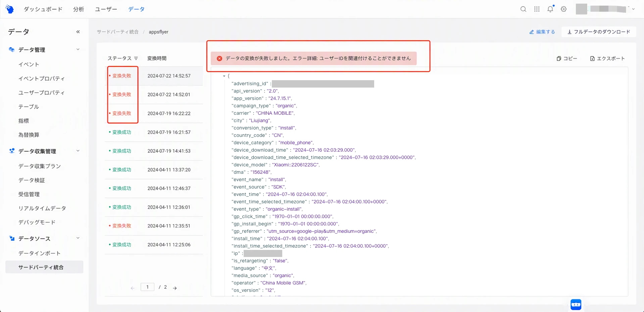
Task: Select the row dated 2024-07-19 16:21:57
Action: pos(154,132)
